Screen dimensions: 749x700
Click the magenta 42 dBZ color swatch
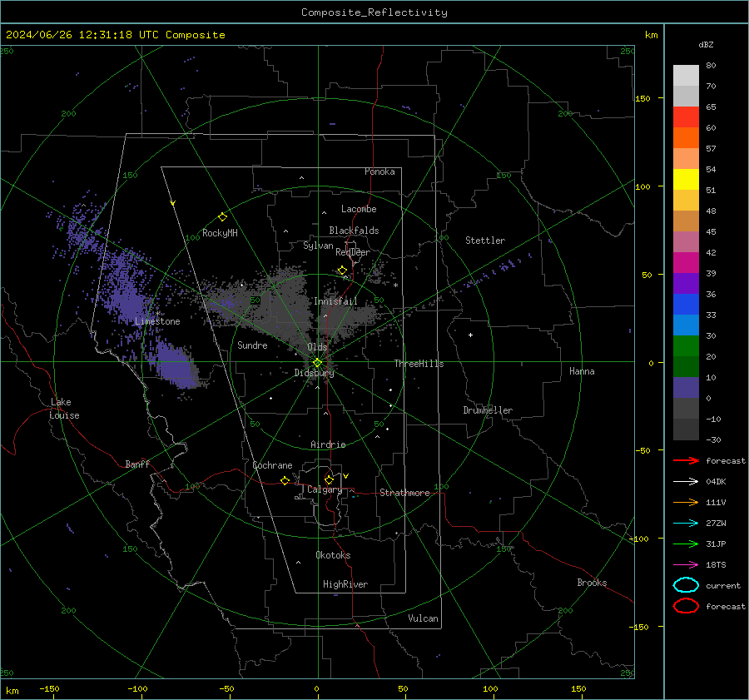click(x=686, y=262)
